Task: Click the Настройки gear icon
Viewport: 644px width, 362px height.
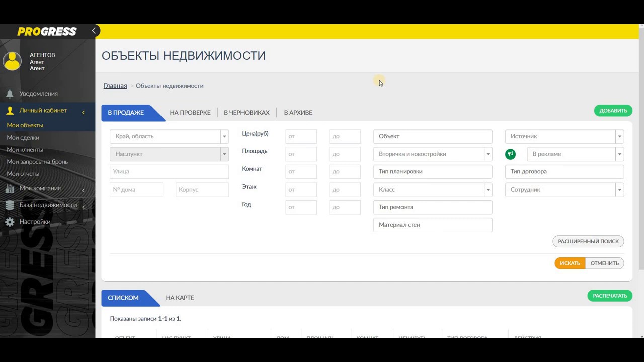Action: [10, 222]
